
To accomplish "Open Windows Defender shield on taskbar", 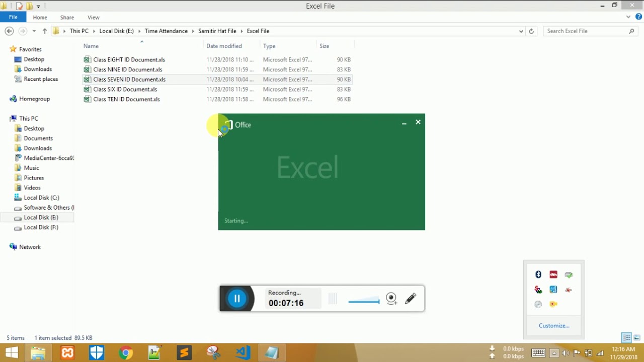I will pyautogui.click(x=97, y=353).
